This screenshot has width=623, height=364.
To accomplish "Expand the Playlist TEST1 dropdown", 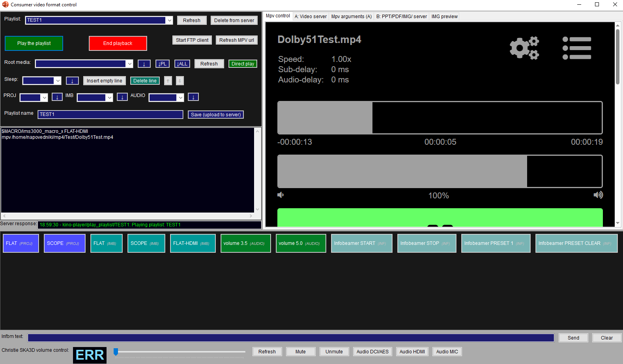I will click(169, 20).
